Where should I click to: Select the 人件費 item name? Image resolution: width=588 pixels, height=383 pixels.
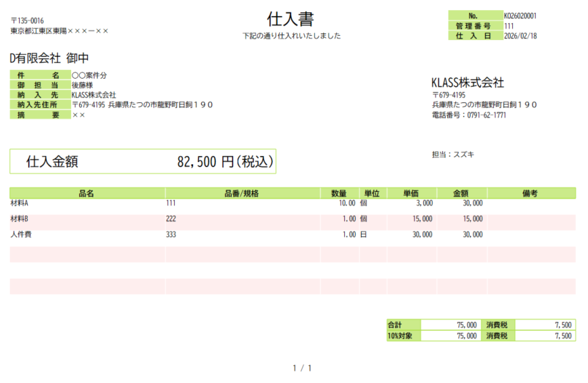[21, 235]
